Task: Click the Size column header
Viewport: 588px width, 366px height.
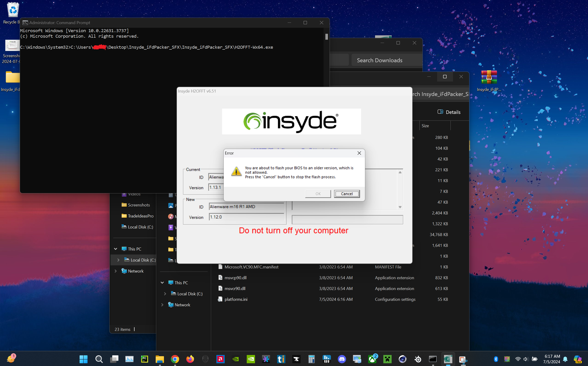Action: coord(425,126)
